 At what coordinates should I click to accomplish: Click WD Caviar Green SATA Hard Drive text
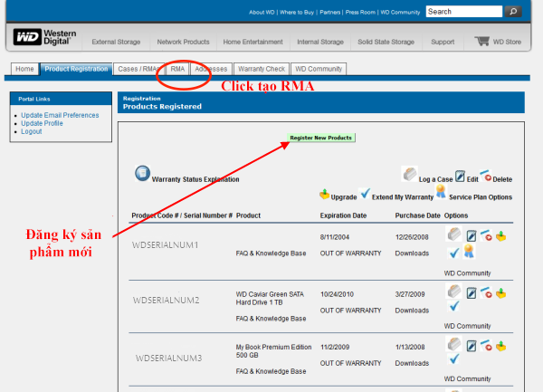(270, 299)
